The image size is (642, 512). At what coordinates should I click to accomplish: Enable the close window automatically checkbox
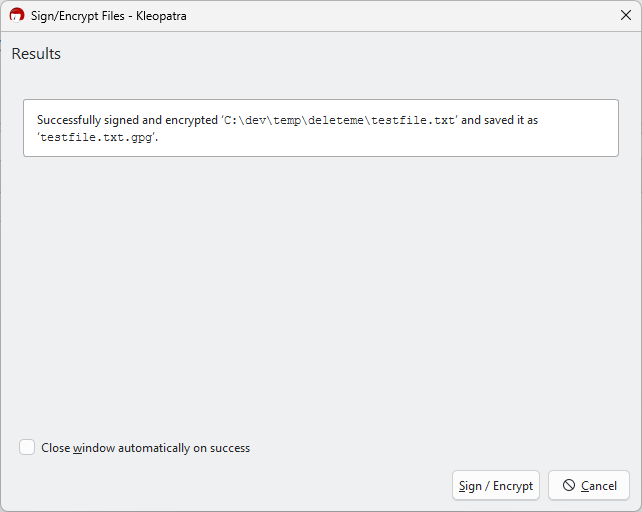click(27, 448)
